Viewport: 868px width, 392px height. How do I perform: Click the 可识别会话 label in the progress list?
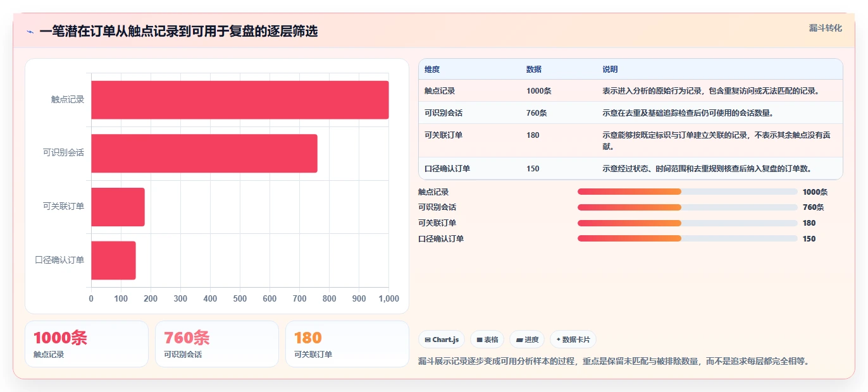pos(437,207)
